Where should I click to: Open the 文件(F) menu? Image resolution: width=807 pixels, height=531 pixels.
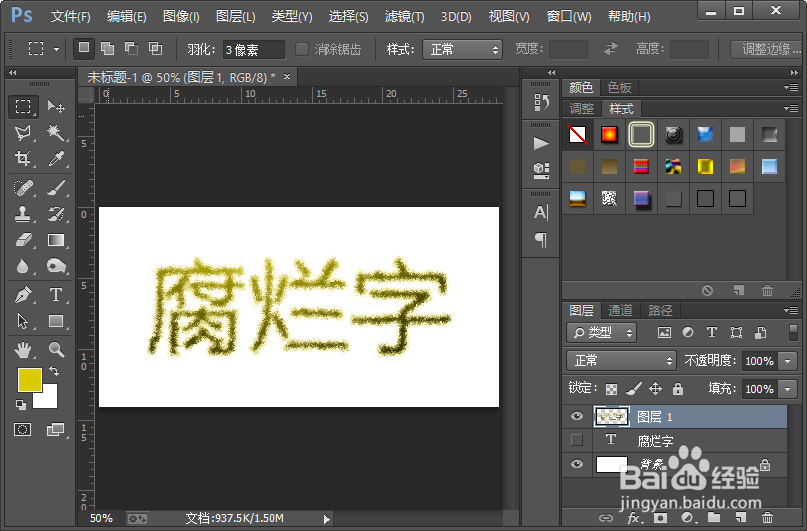pos(71,16)
